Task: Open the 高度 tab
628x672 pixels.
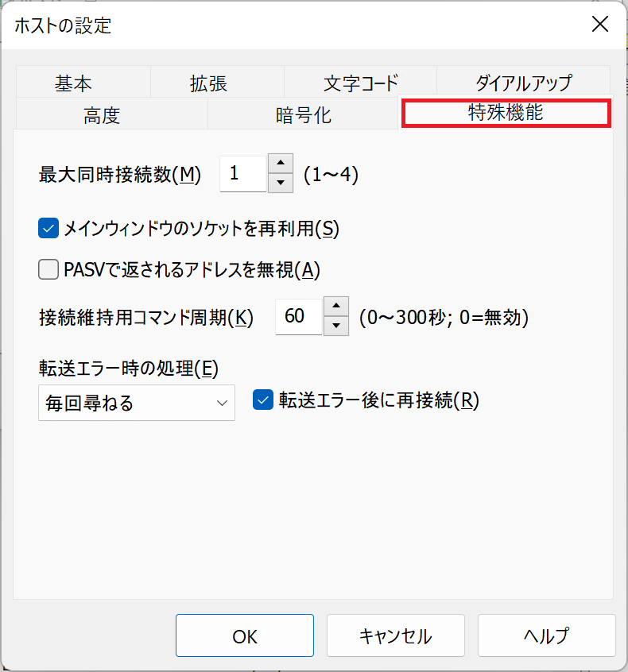Action: [102, 115]
